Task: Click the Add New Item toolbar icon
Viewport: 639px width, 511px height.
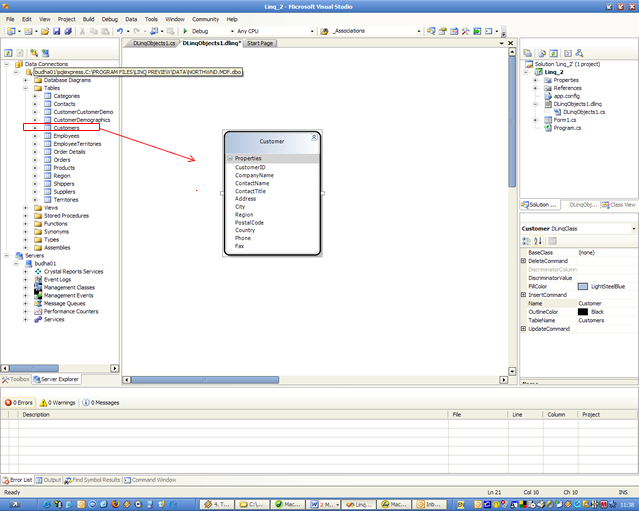Action: click(28, 31)
